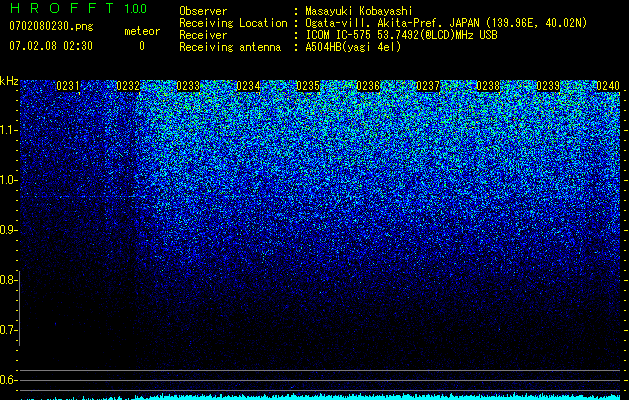Click the 0235 time marker
The image size is (629, 400).
(x=308, y=86)
